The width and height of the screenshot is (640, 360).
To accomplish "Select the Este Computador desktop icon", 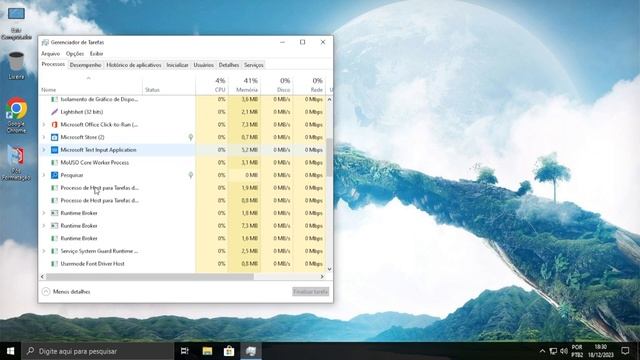I will click(16, 23).
